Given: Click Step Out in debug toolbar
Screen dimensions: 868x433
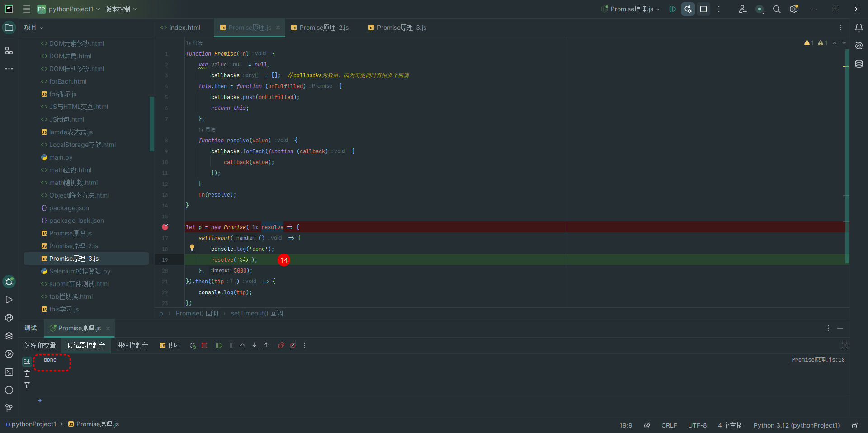Looking at the screenshot, I should pos(266,345).
